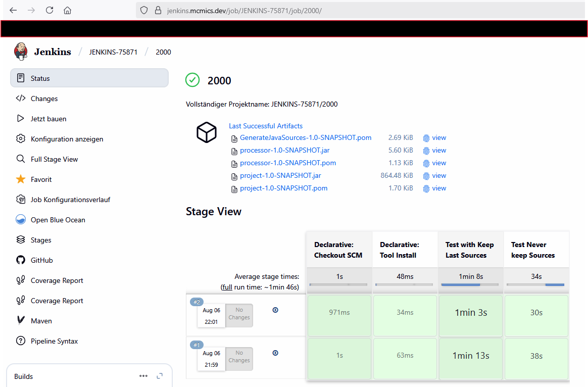The width and height of the screenshot is (588, 387).
Task: Click the Changes code icon
Action: coord(21,98)
